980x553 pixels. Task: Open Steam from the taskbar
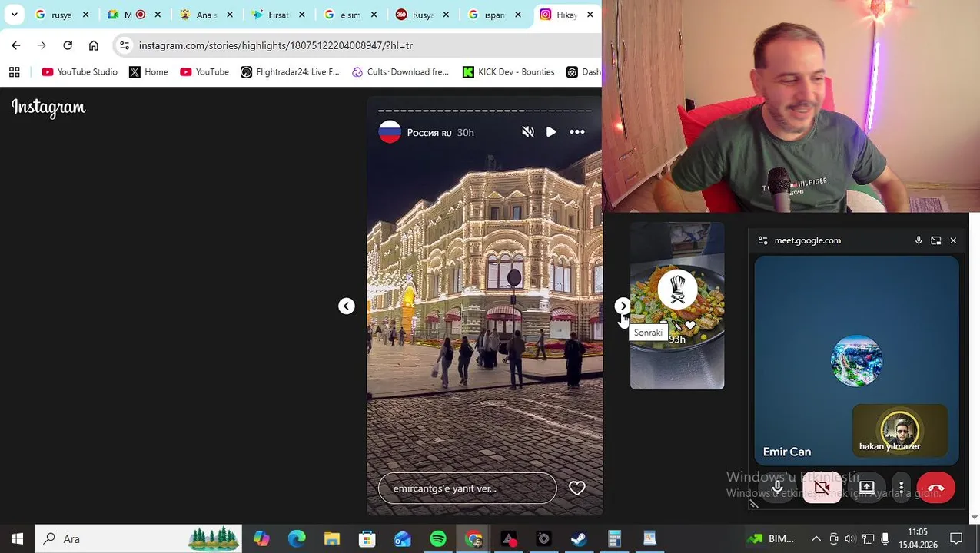(x=580, y=538)
